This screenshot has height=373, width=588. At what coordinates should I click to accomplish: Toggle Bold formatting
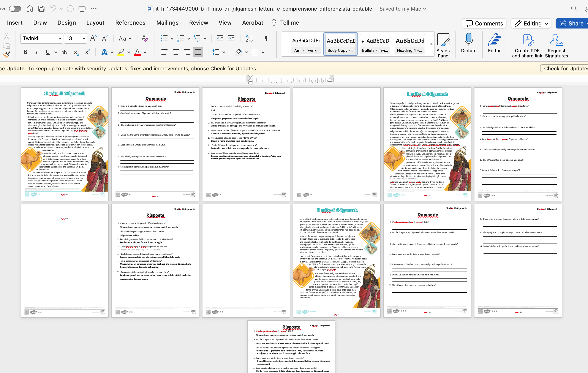[25, 52]
